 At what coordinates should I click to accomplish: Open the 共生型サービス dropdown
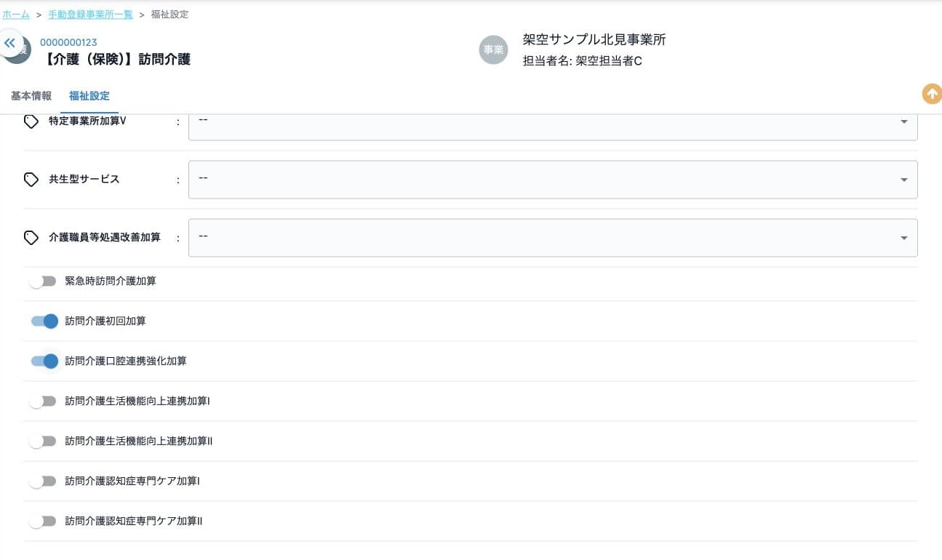[x=553, y=180]
